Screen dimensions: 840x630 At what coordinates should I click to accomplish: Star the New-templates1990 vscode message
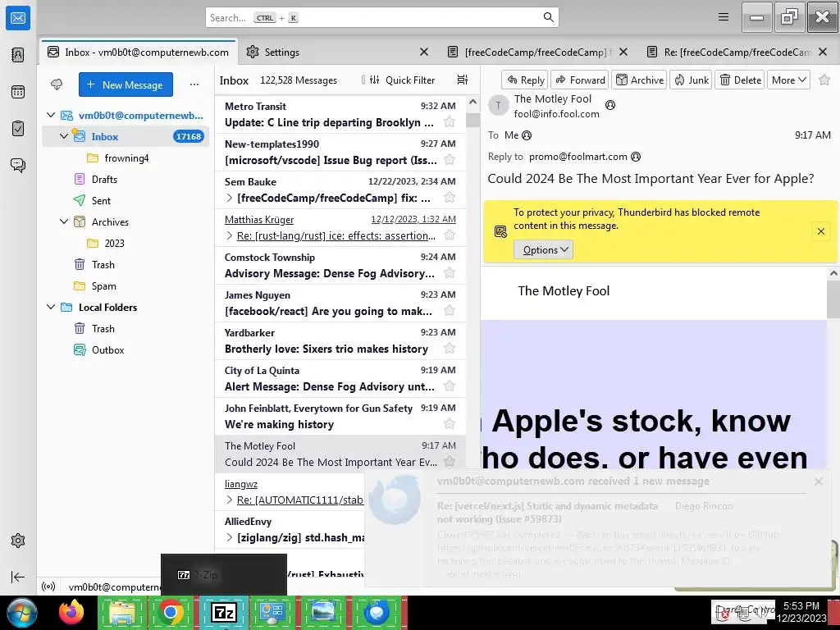click(450, 160)
